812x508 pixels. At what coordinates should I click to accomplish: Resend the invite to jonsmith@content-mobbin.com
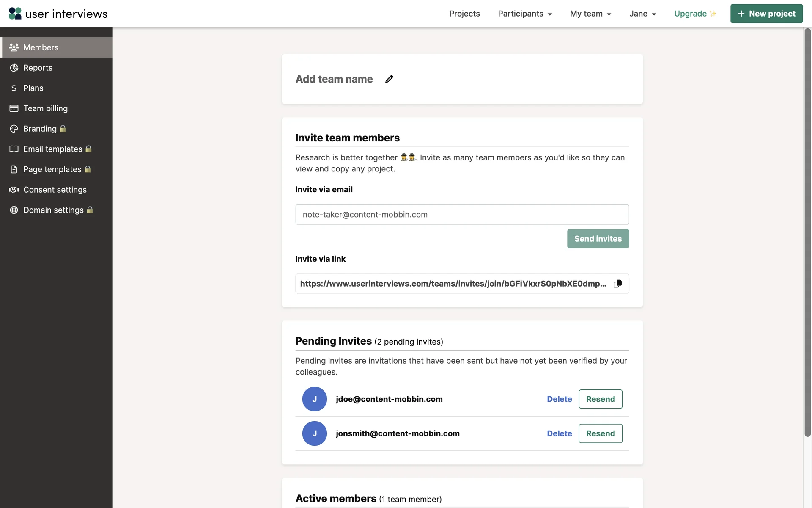point(600,433)
